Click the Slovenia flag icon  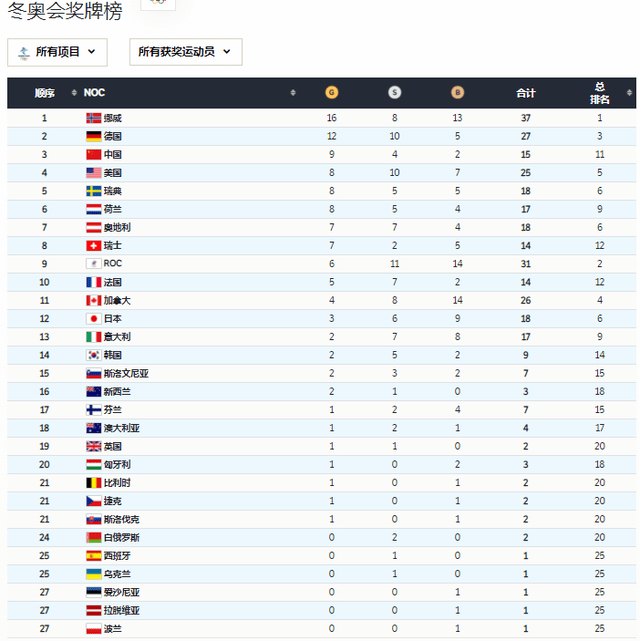click(94, 373)
